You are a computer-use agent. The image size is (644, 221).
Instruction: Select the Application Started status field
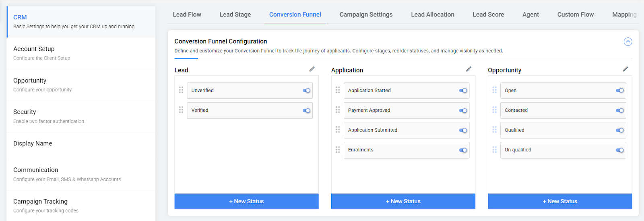point(398,91)
